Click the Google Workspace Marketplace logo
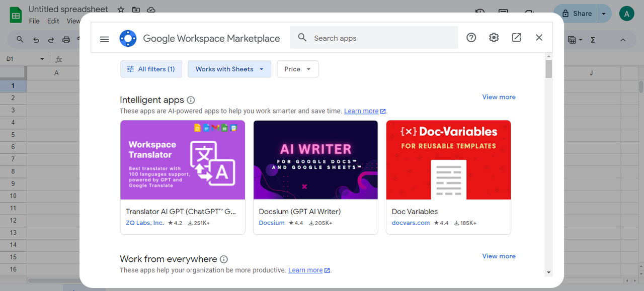 (x=128, y=38)
